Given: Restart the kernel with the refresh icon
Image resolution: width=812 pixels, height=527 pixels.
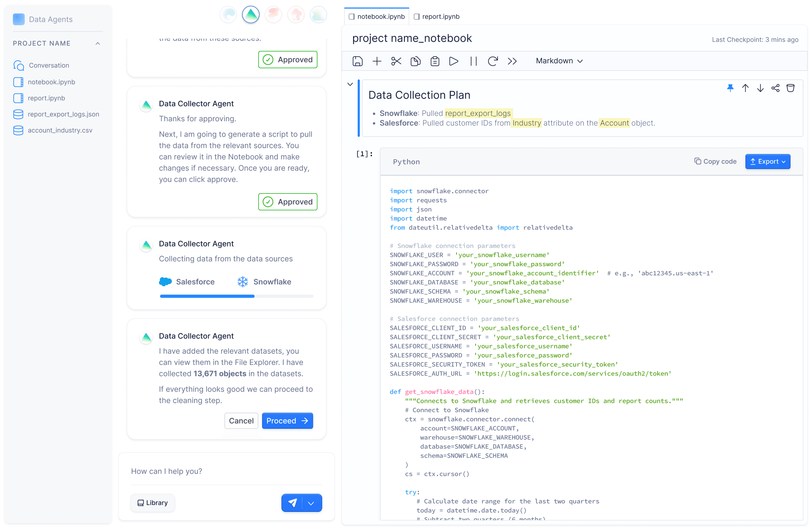Looking at the screenshot, I should click(x=493, y=61).
